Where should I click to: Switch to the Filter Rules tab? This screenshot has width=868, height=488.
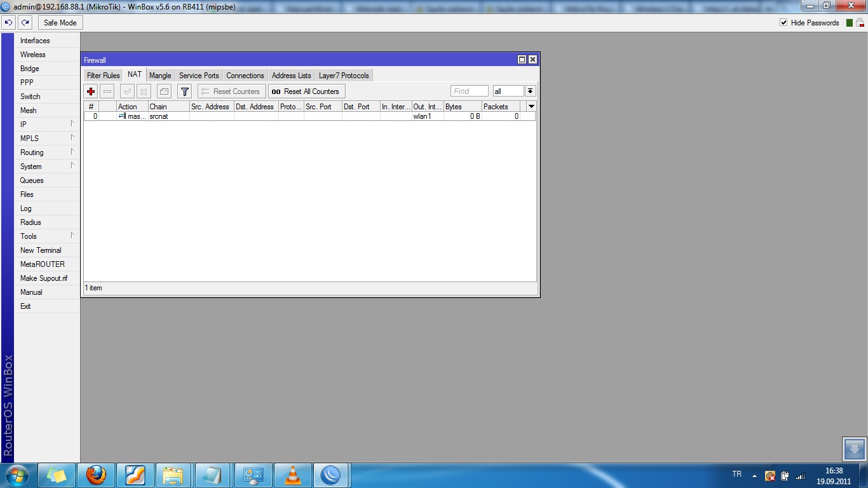pos(104,75)
